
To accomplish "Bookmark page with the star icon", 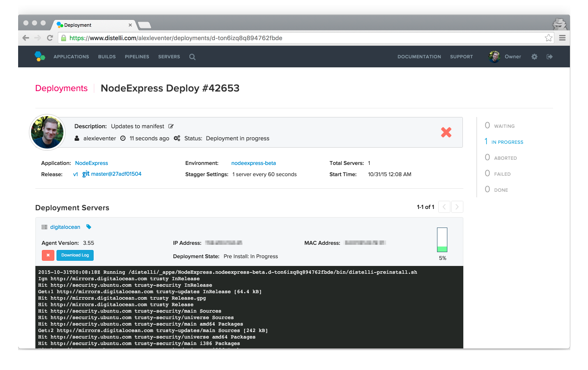I will click(548, 38).
